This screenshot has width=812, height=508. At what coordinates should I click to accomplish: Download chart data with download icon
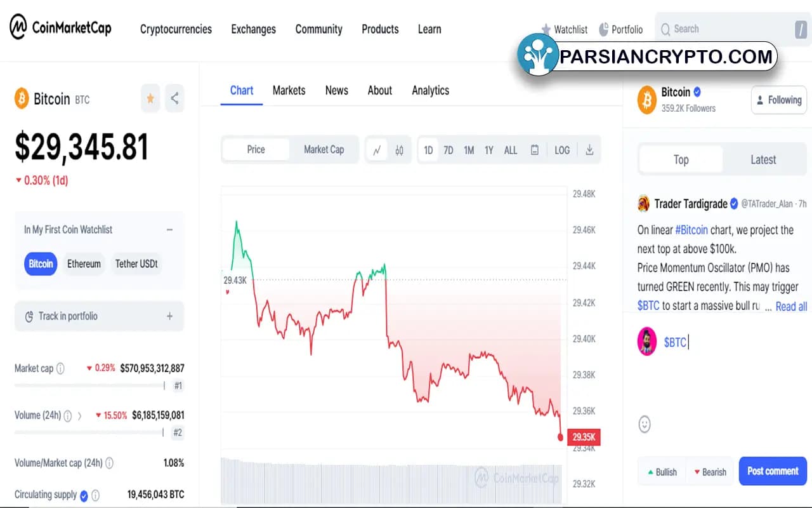point(589,150)
